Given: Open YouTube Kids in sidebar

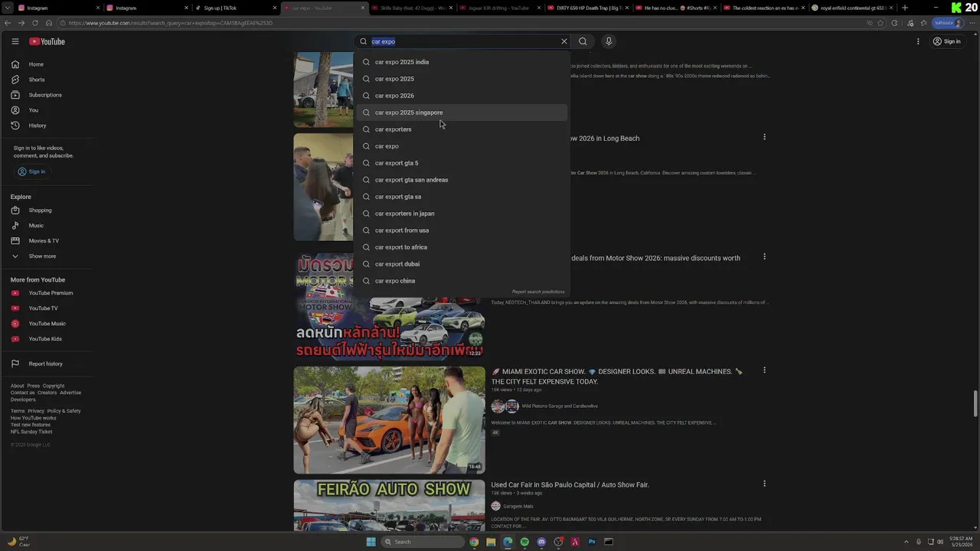Looking at the screenshot, I should coord(46,339).
